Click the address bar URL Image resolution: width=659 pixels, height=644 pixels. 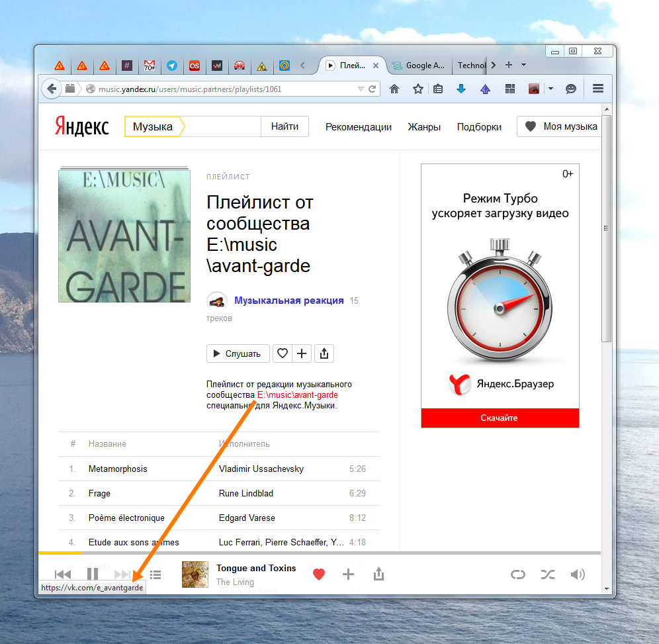tap(190, 89)
